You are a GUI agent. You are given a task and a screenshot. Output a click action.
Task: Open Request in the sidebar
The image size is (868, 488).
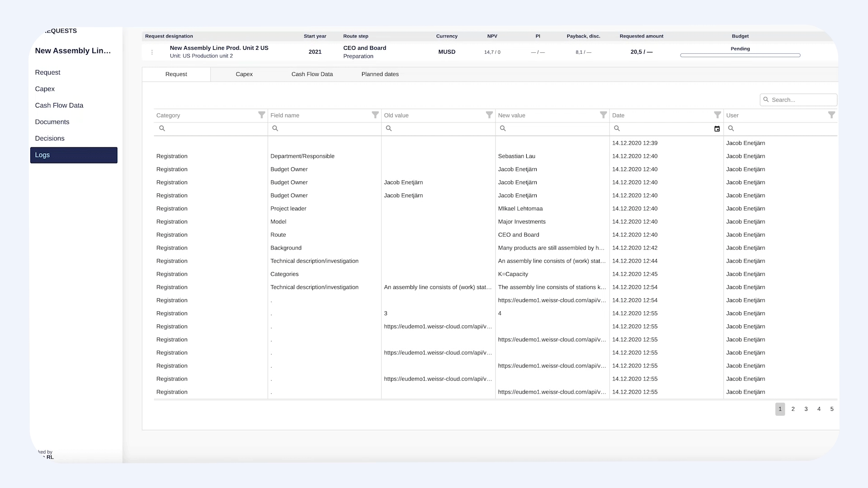pyautogui.click(x=47, y=72)
